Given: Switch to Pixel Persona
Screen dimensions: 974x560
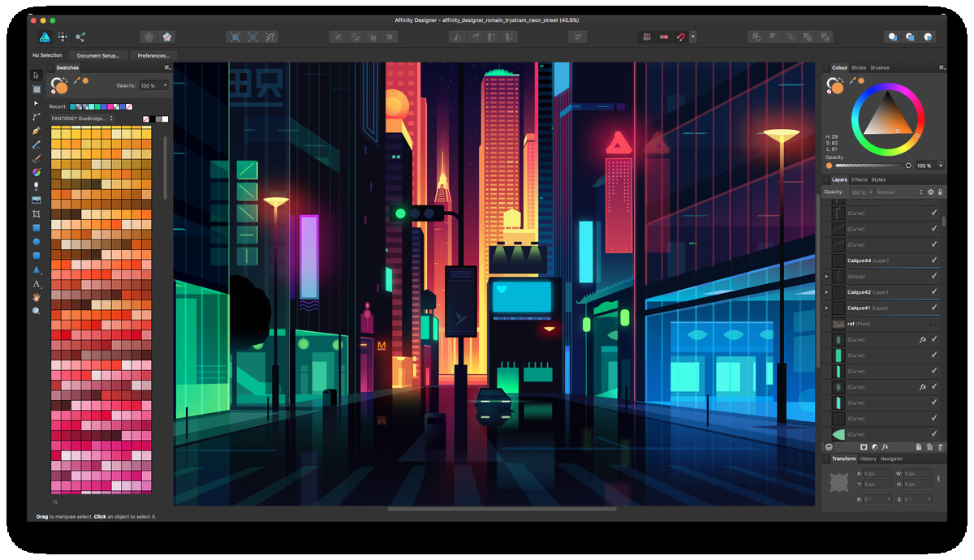Looking at the screenshot, I should coord(62,37).
